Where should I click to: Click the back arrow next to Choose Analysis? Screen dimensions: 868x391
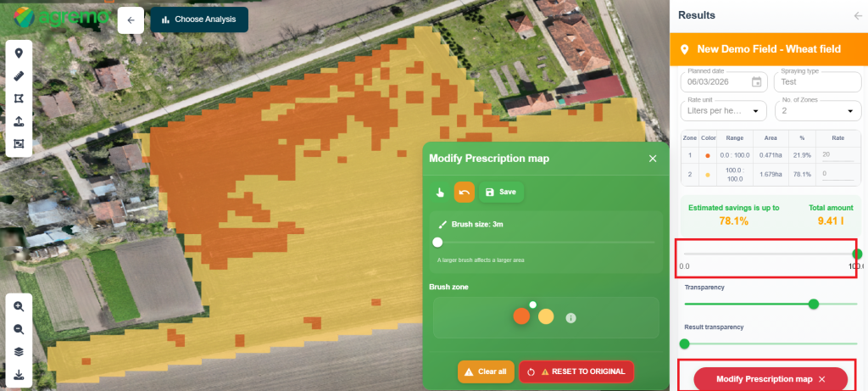point(131,20)
